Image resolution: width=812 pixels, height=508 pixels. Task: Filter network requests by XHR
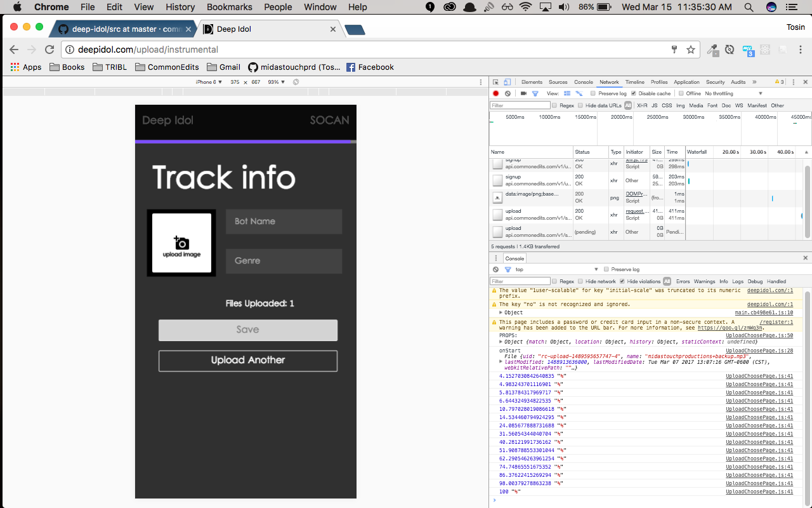[x=642, y=105]
